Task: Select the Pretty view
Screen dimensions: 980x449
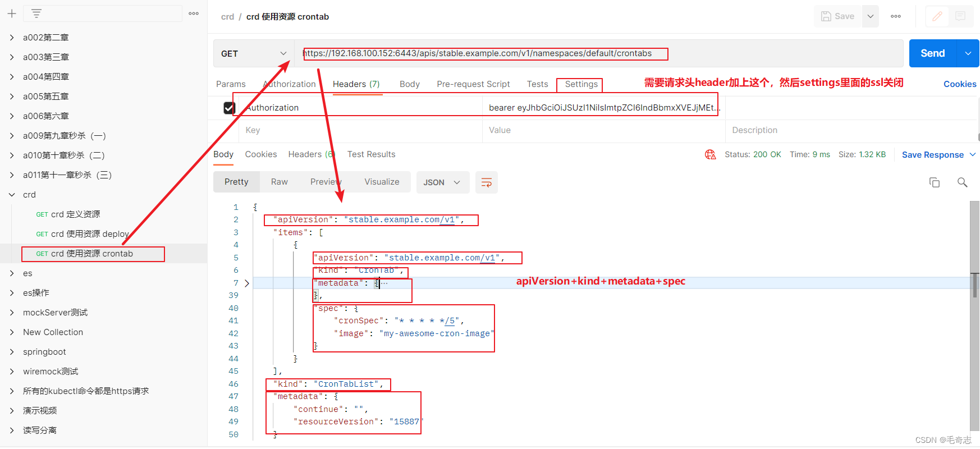Action: [x=236, y=182]
